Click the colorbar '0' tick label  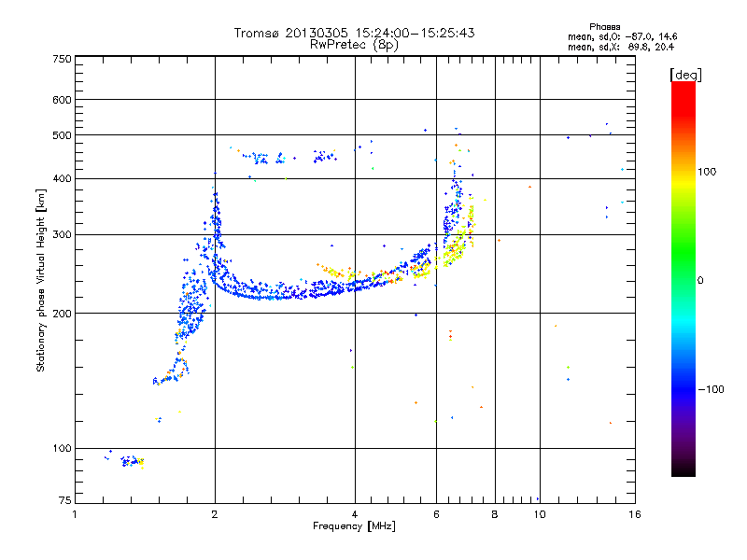tap(700, 281)
